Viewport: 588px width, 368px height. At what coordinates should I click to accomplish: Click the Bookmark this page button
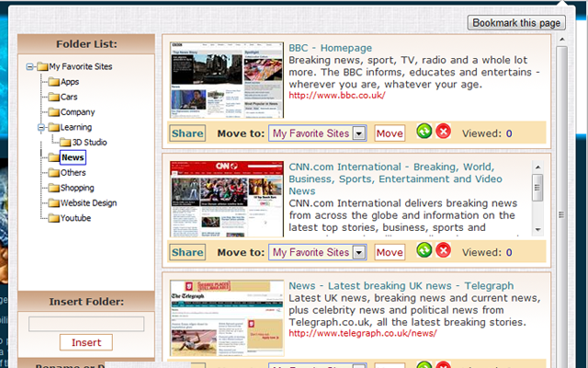click(x=516, y=23)
